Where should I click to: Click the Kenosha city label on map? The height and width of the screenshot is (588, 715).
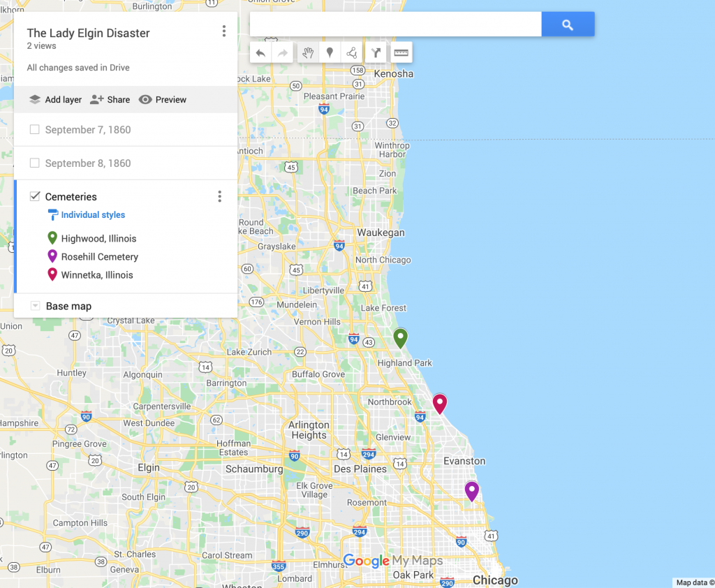coord(394,73)
